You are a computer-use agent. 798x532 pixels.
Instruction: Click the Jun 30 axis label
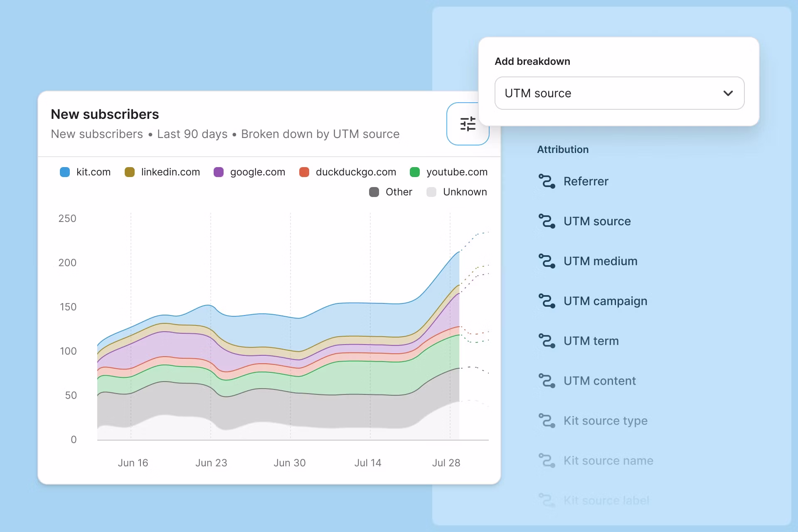290,463
